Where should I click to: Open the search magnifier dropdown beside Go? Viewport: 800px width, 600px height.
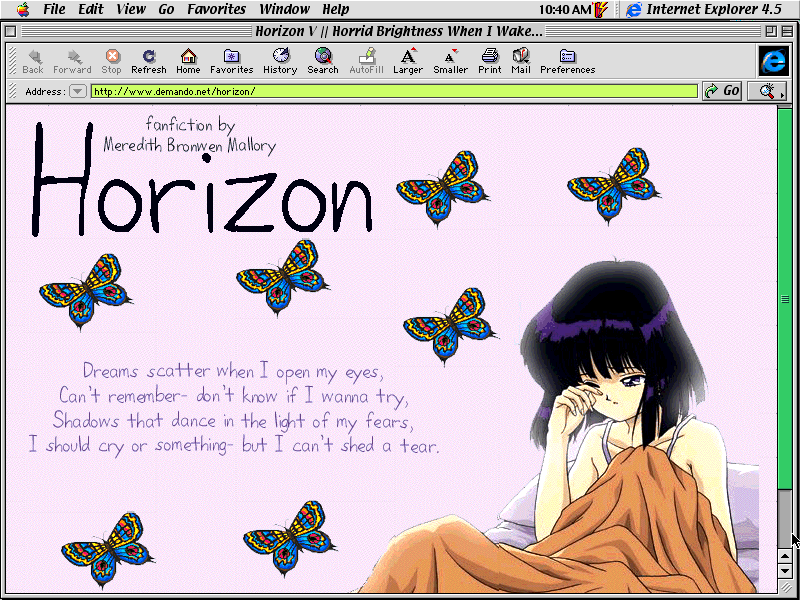click(768, 91)
